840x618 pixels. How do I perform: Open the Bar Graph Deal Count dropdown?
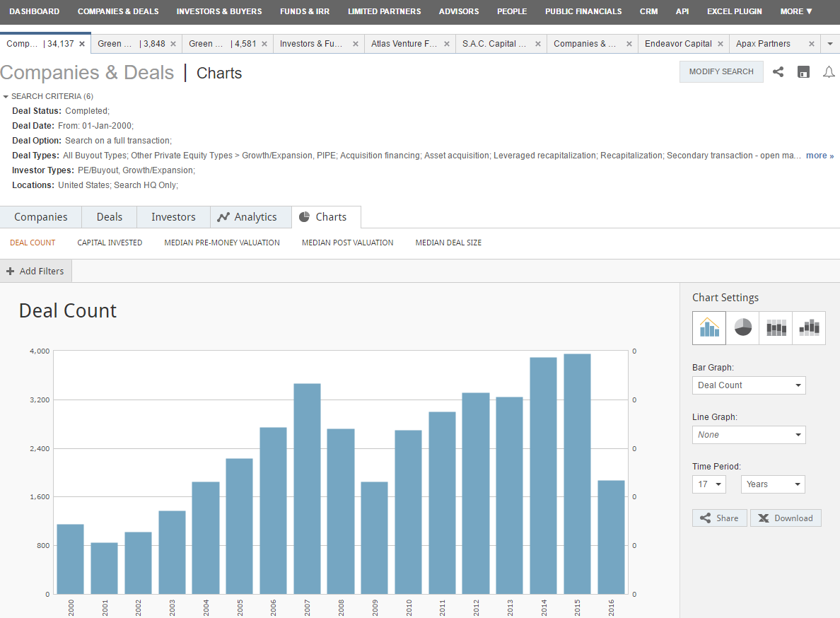(x=749, y=385)
